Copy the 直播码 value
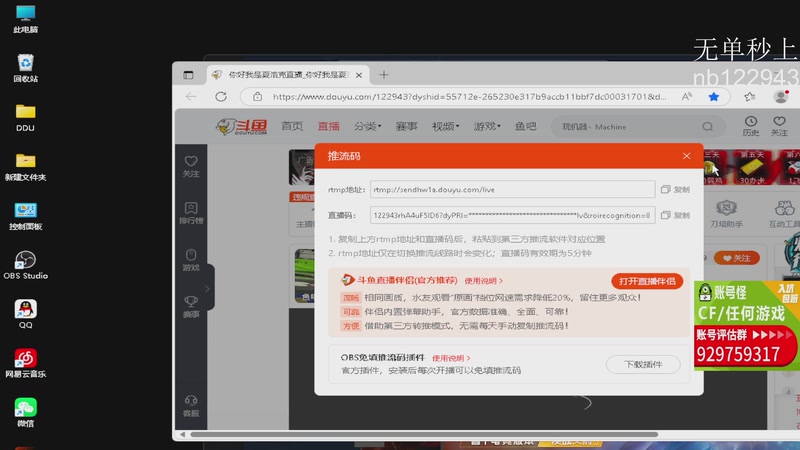 tap(675, 215)
